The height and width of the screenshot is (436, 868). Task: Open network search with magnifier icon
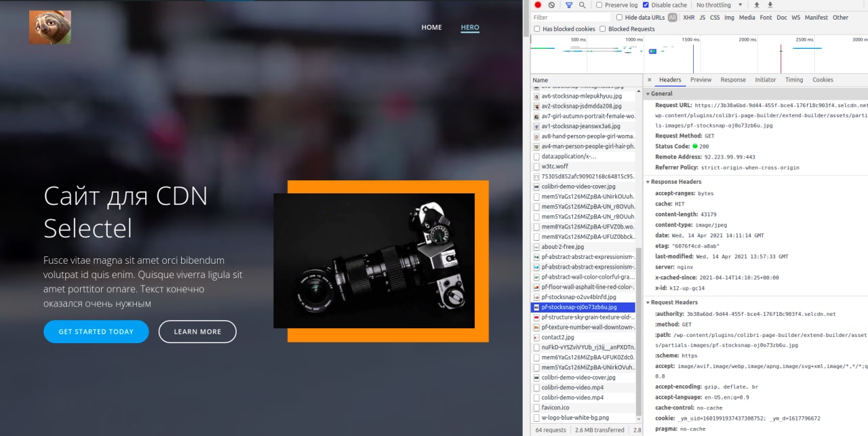click(583, 5)
